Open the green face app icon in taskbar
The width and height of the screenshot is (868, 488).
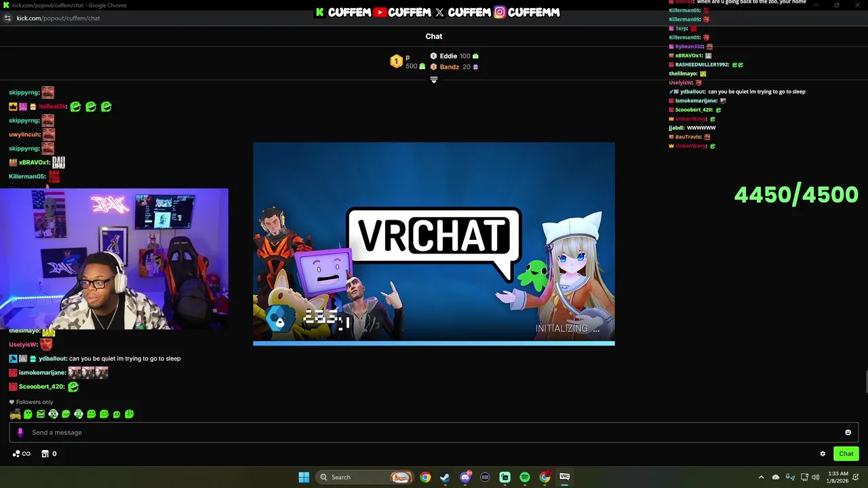pos(505,477)
